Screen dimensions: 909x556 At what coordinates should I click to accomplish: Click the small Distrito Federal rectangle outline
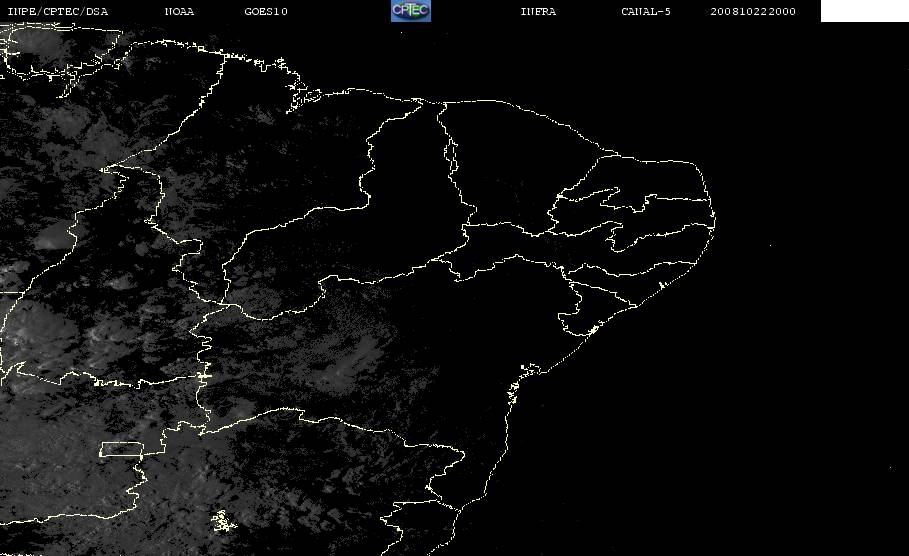tap(121, 449)
